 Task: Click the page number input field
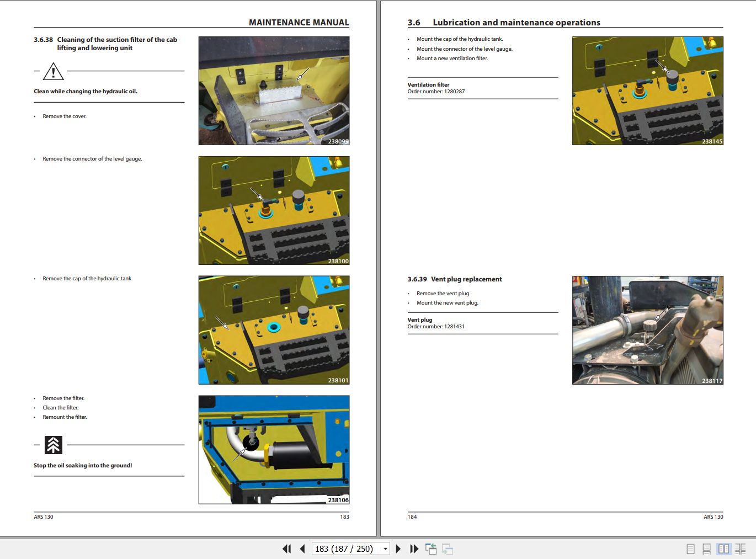tap(345, 549)
